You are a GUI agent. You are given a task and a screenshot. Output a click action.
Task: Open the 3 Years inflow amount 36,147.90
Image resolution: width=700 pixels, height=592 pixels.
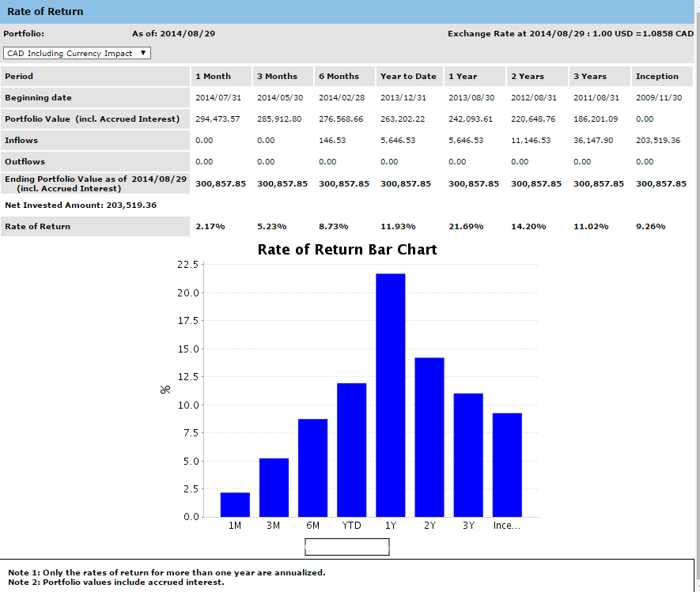593,141
